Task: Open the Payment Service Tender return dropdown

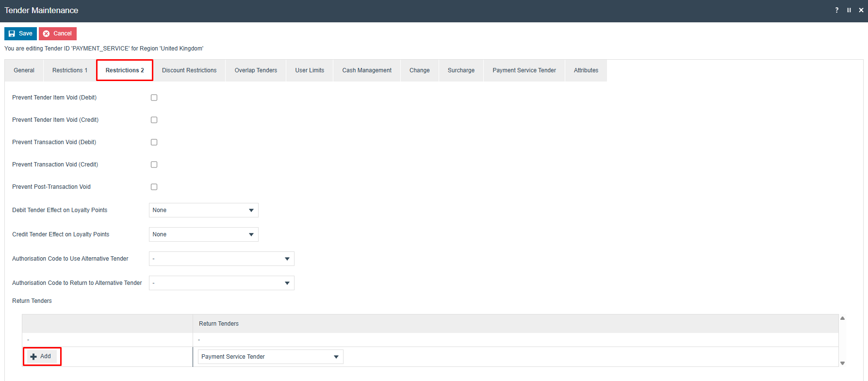Action: (x=270, y=357)
